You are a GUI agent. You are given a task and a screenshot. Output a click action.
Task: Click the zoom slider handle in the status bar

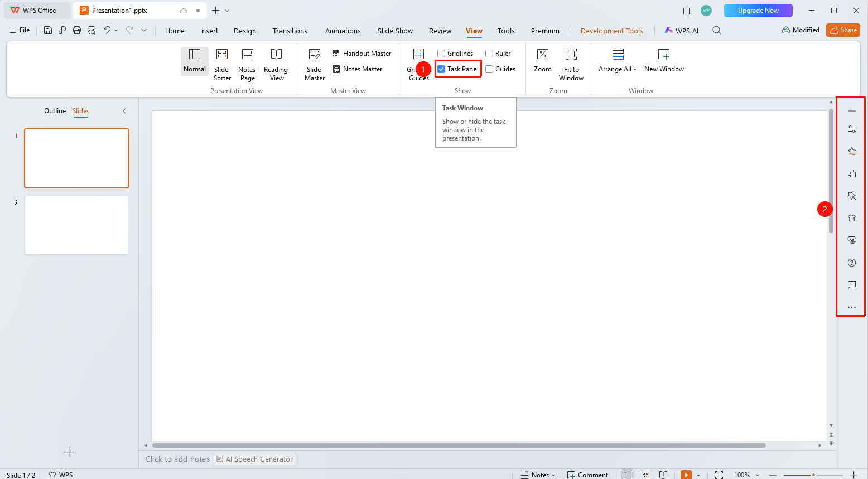coord(813,475)
